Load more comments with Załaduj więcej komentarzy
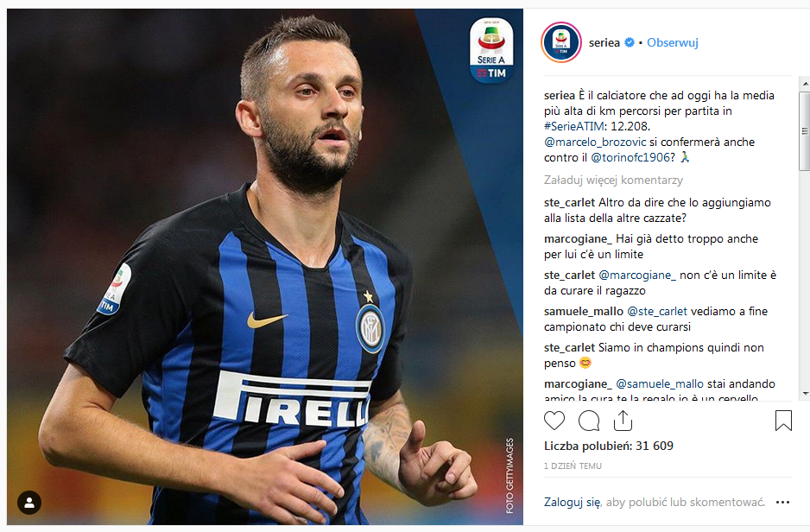 (613, 180)
